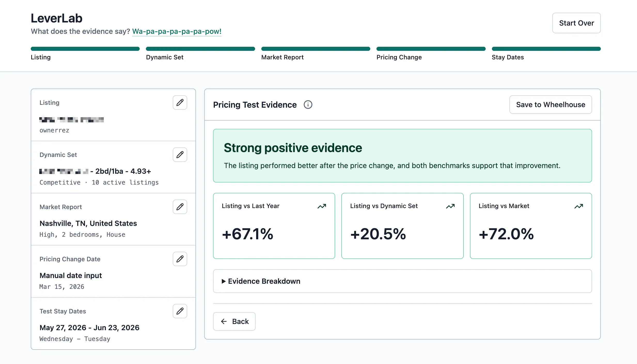Click the ownerrez label
This screenshot has height=364, width=637.
pos(54,130)
